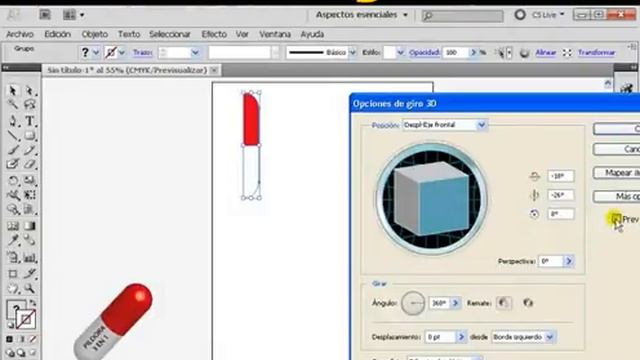Select the Eyedropper tool

click(13, 240)
